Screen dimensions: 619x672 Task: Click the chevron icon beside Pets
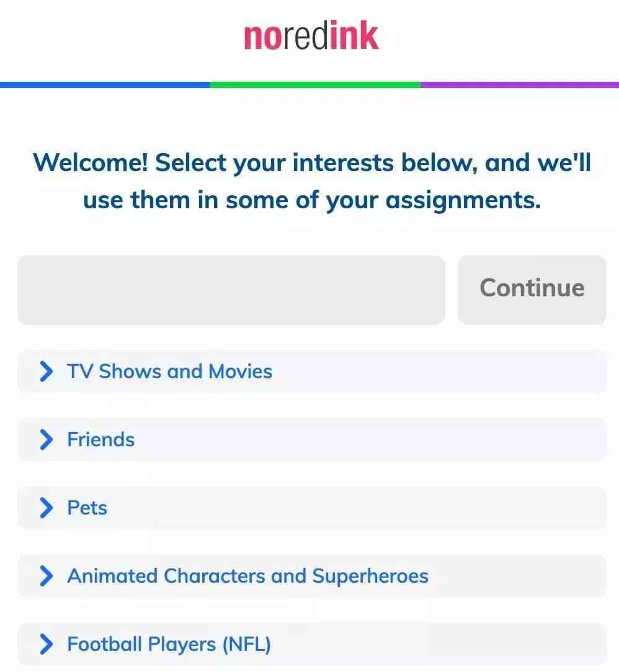point(47,508)
